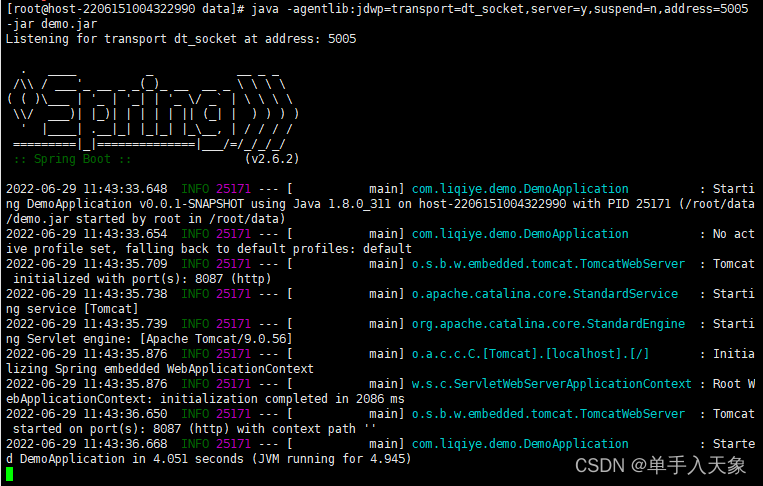Click the text 'd DemoApplication in 4.051 seconds'

(x=125, y=459)
